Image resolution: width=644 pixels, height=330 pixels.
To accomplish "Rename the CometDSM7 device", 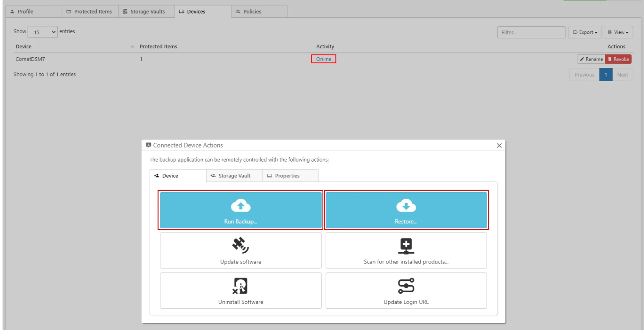I will pyautogui.click(x=591, y=59).
